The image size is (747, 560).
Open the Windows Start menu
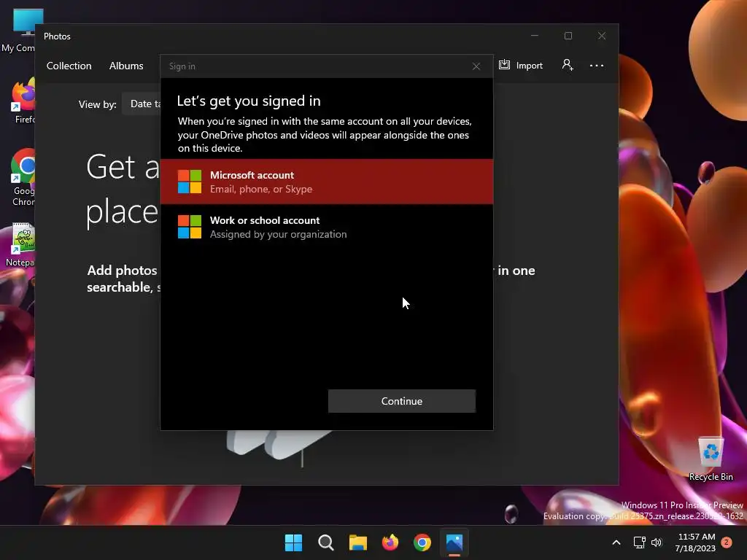(293, 542)
